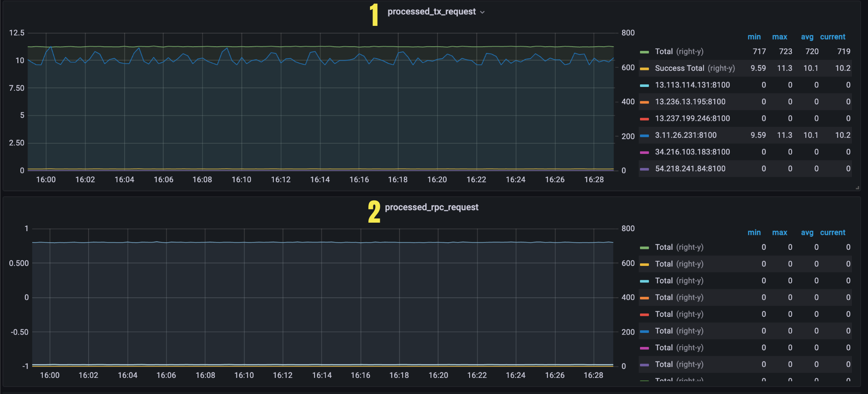This screenshot has height=394, width=868.
Task: Click yellow Success Total series color icon
Action: [x=644, y=69]
